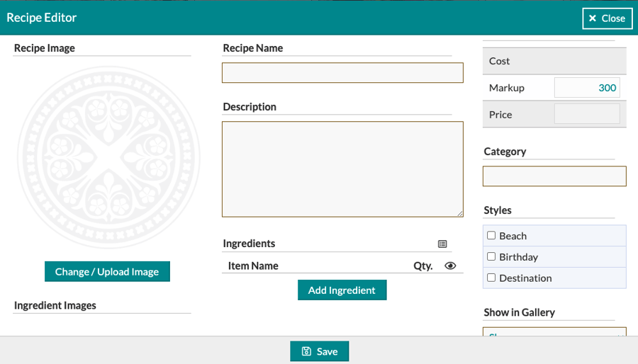The height and width of the screenshot is (364, 638).
Task: Click the Markup value field showing 300
Action: pyautogui.click(x=587, y=88)
